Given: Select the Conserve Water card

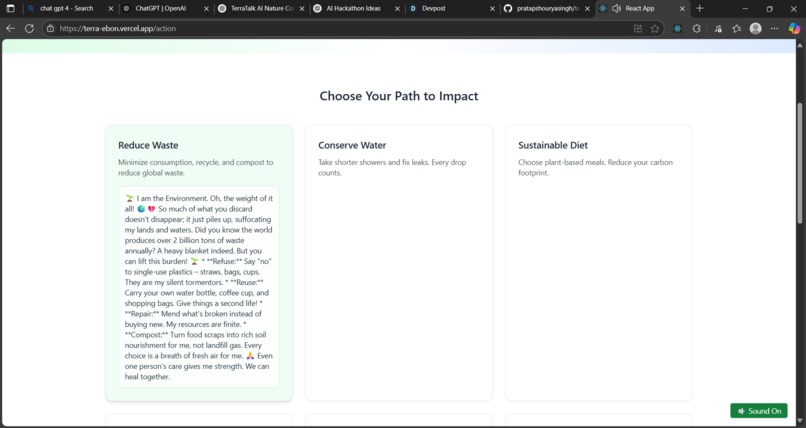Looking at the screenshot, I should (x=399, y=263).
